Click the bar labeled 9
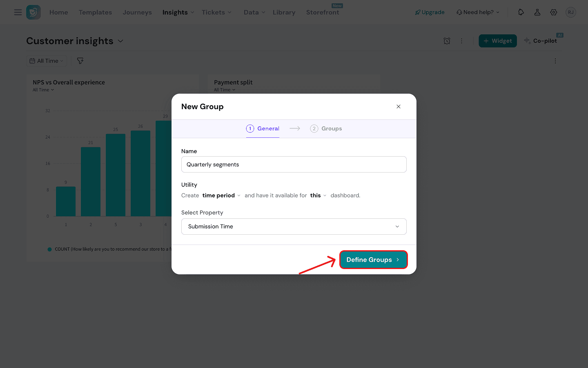This screenshot has width=588, height=368. point(66,202)
